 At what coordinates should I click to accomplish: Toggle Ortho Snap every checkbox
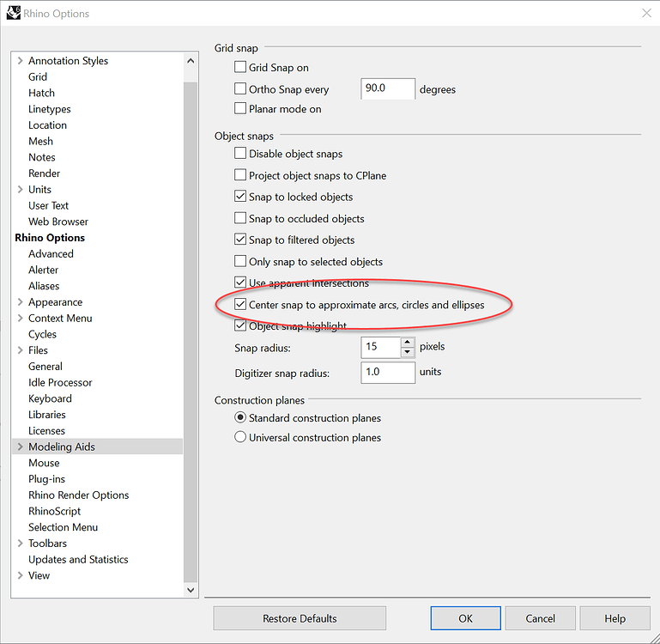point(240,88)
